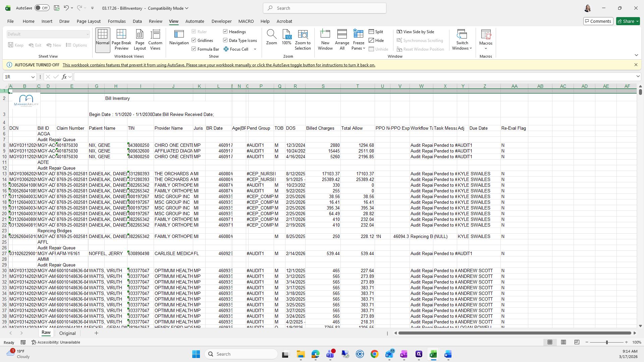Switch to the Original sheet tab
Image resolution: width=644 pixels, height=362 pixels.
click(67, 333)
